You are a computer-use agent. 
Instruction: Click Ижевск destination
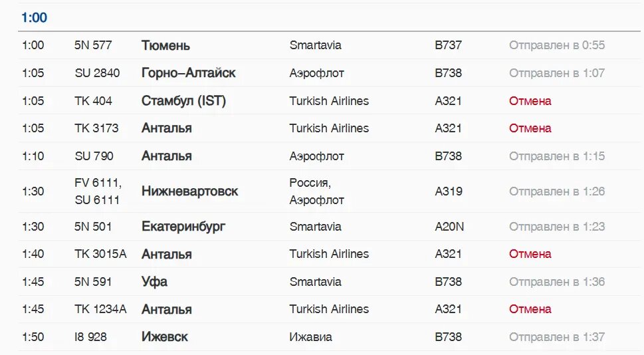pyautogui.click(x=164, y=337)
